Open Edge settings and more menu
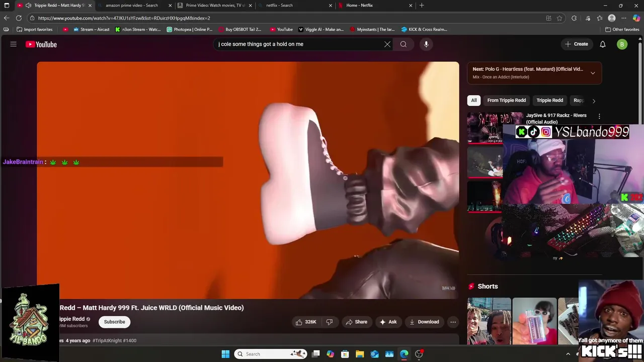 pyautogui.click(x=624, y=18)
